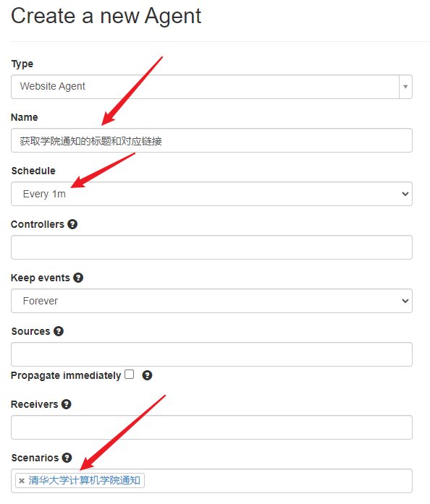Click the empty Sources input box
The height and width of the screenshot is (504, 430).
click(x=211, y=354)
